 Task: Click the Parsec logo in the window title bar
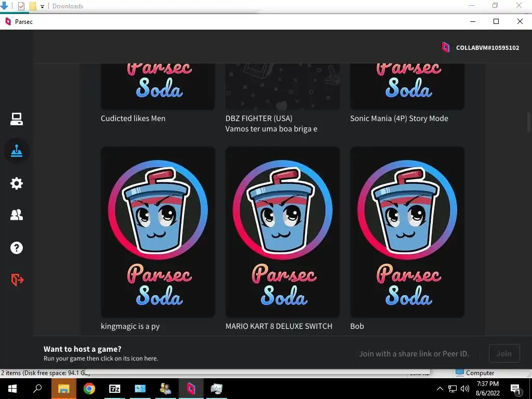tap(8, 21)
